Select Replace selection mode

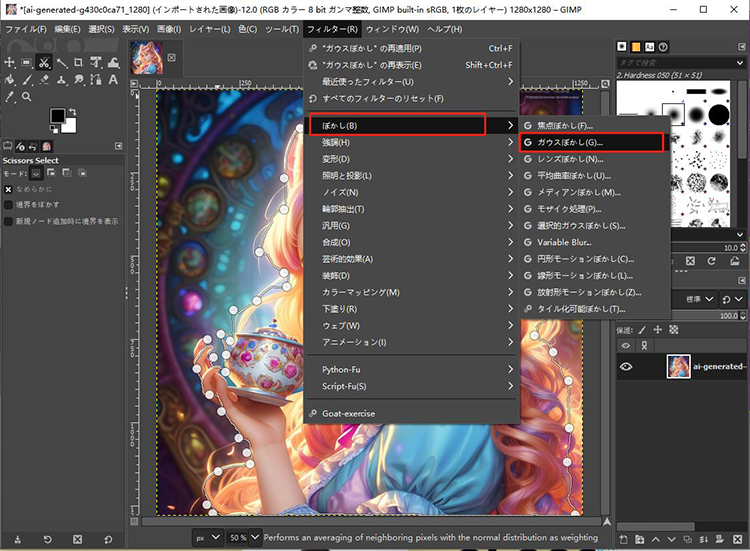tap(36, 173)
